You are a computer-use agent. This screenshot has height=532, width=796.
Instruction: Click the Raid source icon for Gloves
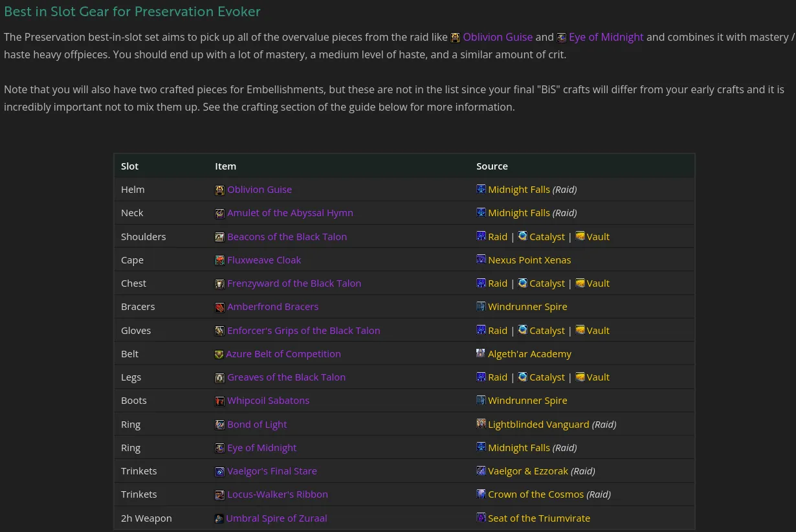481,329
